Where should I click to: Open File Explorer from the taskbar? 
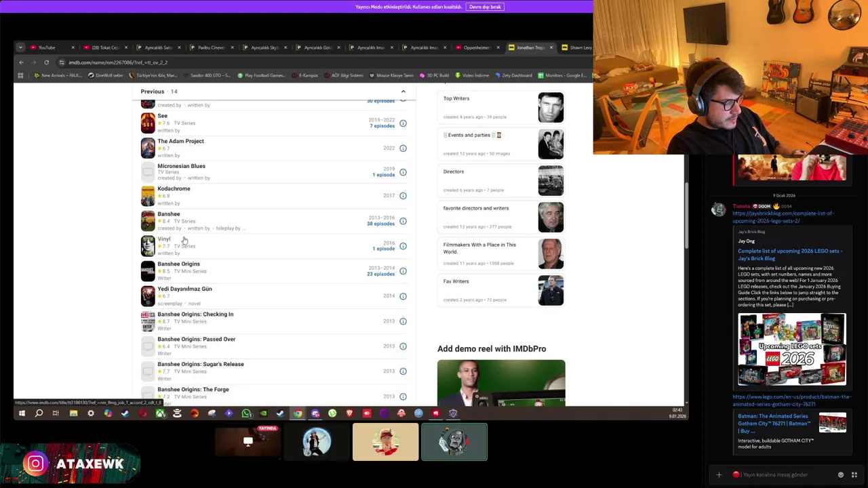[73, 413]
